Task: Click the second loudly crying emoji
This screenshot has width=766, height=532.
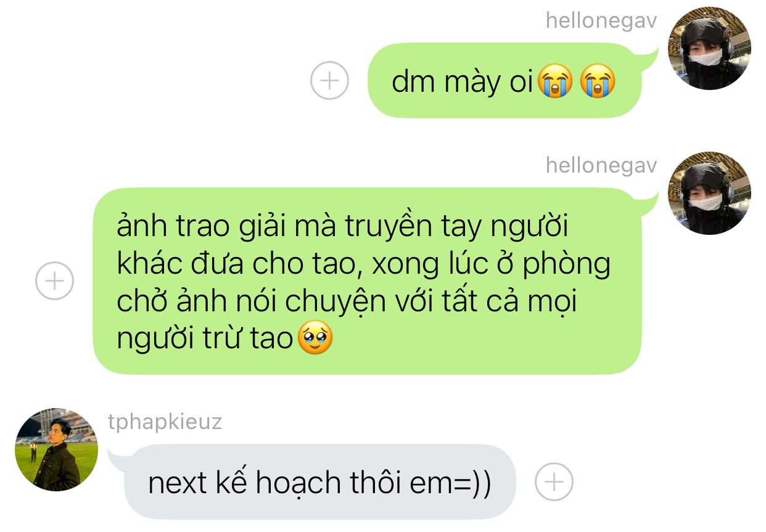Action: click(x=597, y=83)
